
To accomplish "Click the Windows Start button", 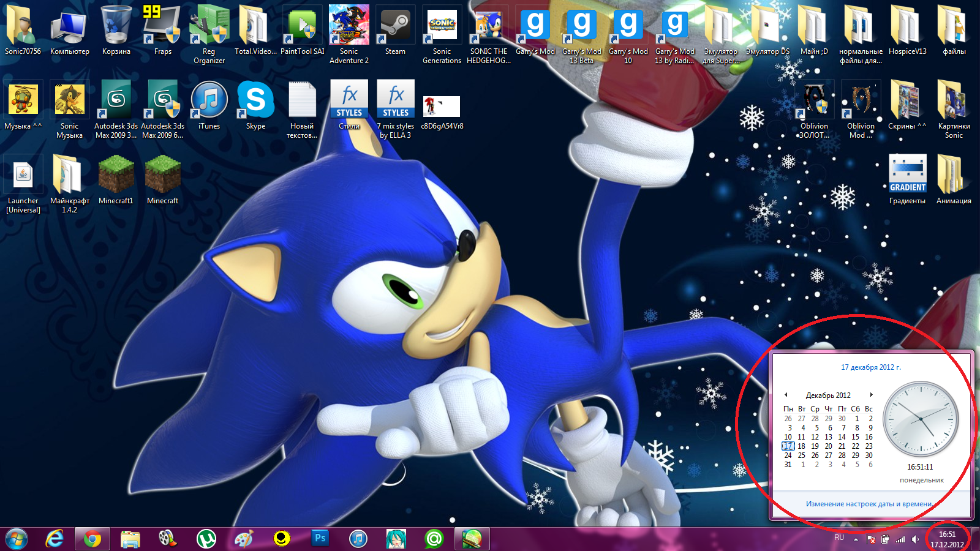I will (x=17, y=539).
